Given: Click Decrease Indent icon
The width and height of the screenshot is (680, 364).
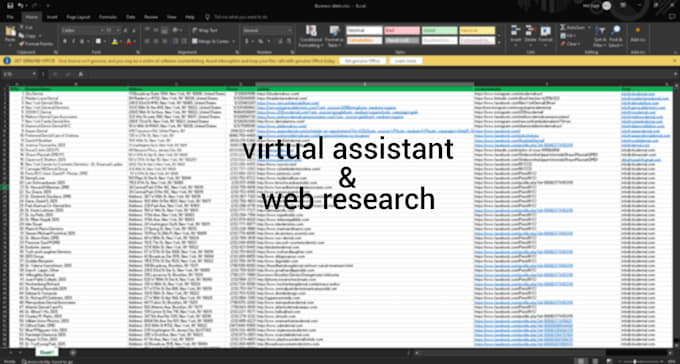Looking at the screenshot, I should tap(176, 42).
